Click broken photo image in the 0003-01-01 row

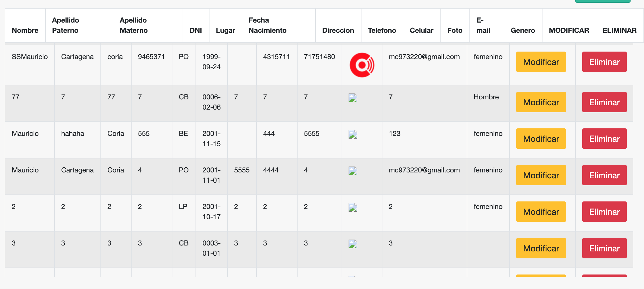(x=353, y=244)
